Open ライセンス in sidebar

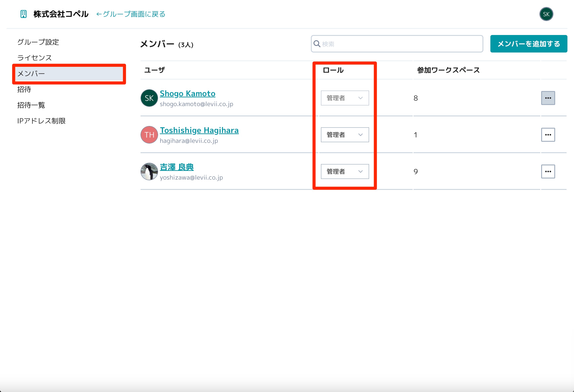(35, 58)
